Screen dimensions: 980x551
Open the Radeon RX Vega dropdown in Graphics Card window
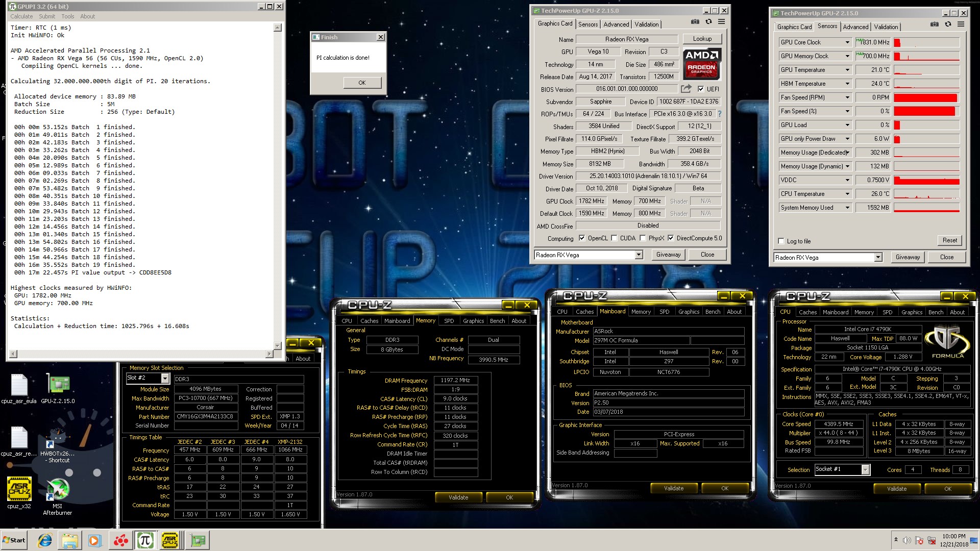(639, 255)
